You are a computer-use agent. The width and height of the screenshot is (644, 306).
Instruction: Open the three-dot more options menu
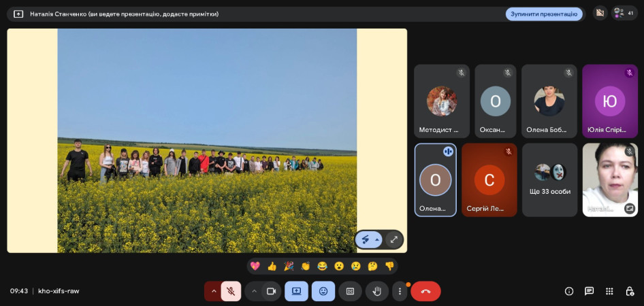coord(400,291)
